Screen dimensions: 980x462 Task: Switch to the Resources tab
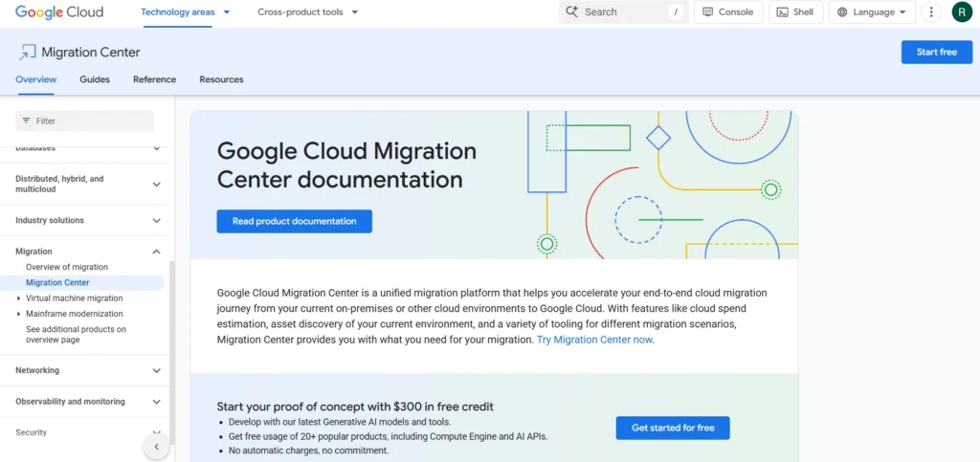[221, 79]
